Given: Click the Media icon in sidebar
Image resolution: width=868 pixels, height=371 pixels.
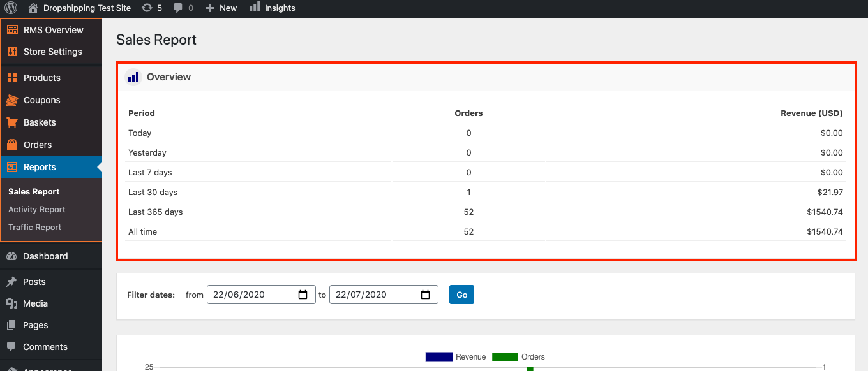Looking at the screenshot, I should 11,303.
